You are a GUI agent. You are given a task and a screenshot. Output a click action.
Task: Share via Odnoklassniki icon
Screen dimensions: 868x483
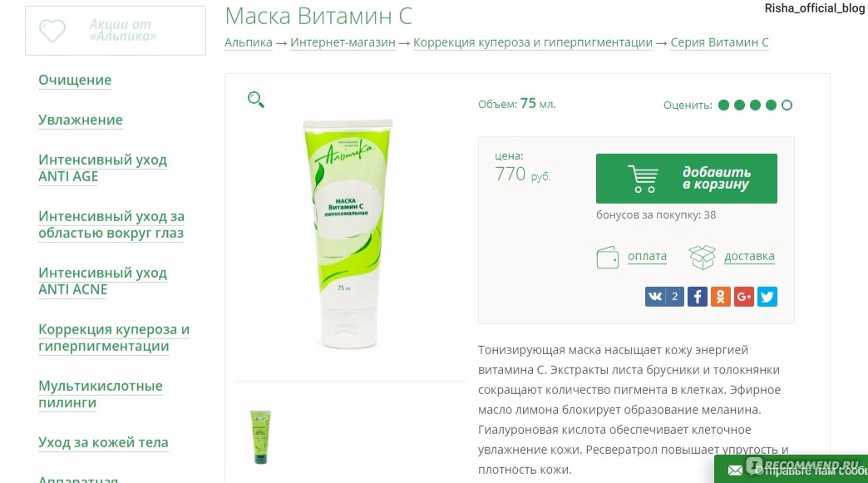pos(721,297)
